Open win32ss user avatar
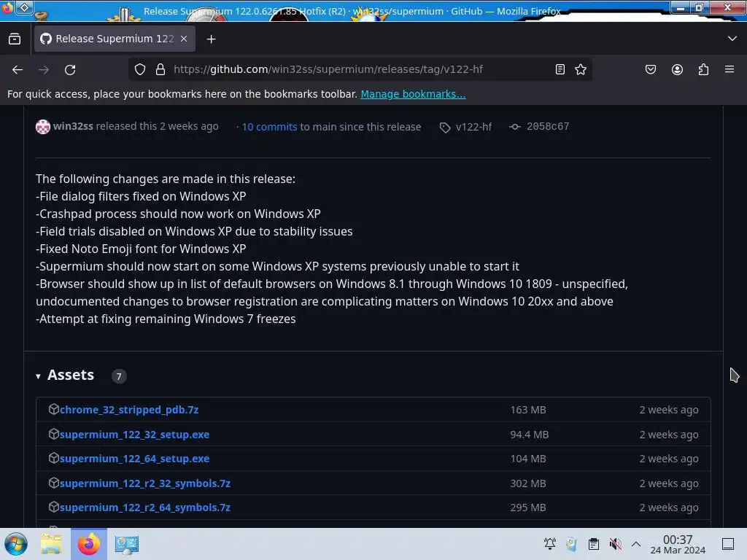Viewport: 747px width, 560px height. [43, 127]
